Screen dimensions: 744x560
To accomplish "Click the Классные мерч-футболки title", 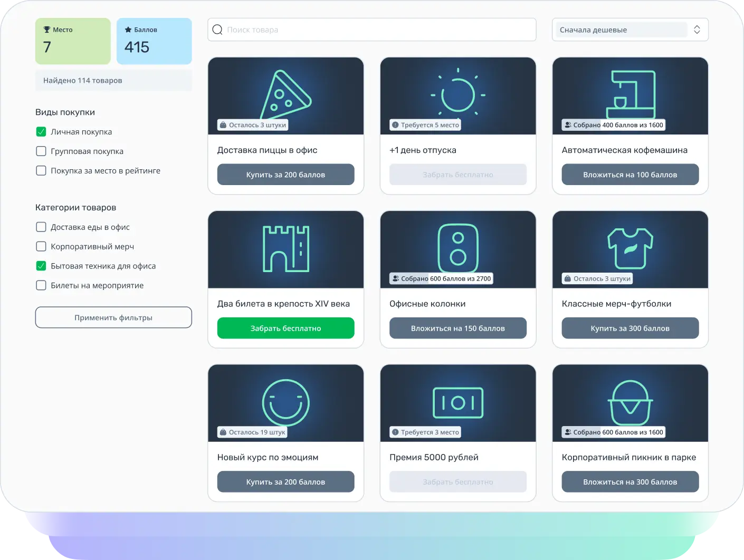I will click(x=617, y=304).
